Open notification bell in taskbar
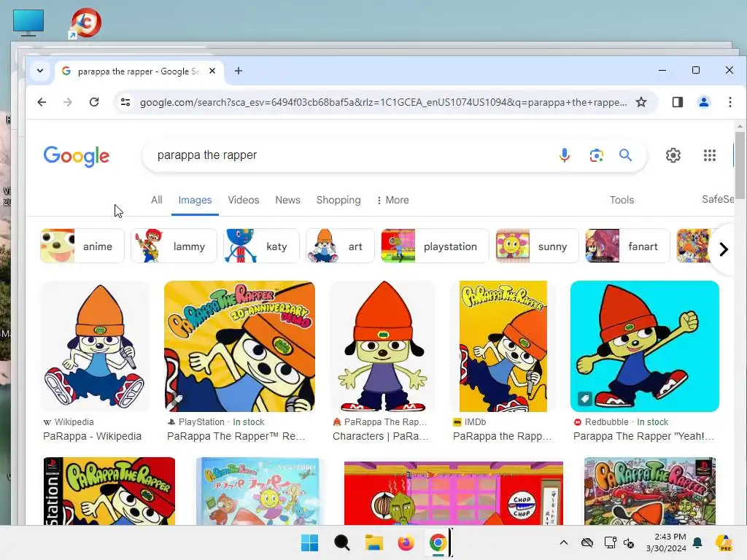This screenshot has width=747, height=560. (x=697, y=542)
